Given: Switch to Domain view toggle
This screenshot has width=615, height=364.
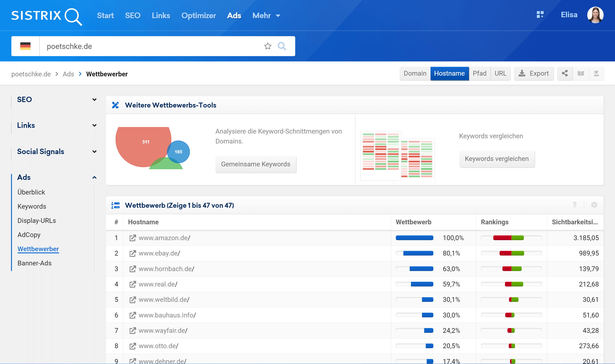Looking at the screenshot, I should [x=415, y=73].
